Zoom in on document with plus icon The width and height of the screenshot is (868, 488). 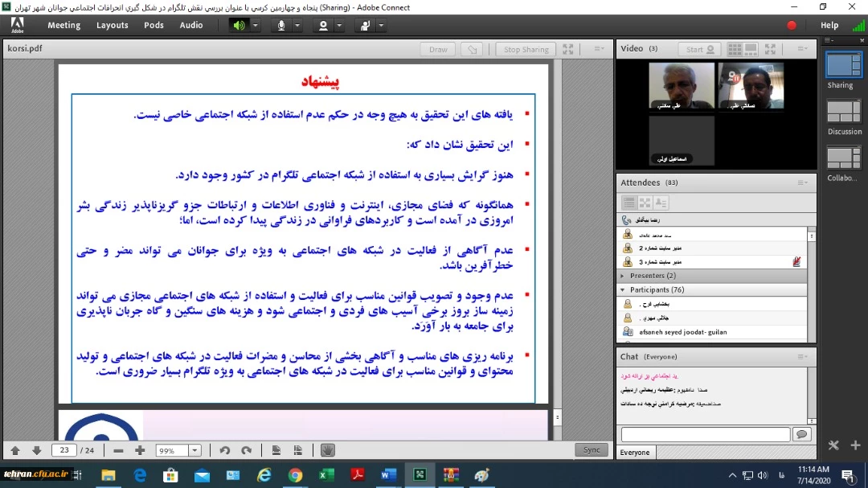coord(140,451)
